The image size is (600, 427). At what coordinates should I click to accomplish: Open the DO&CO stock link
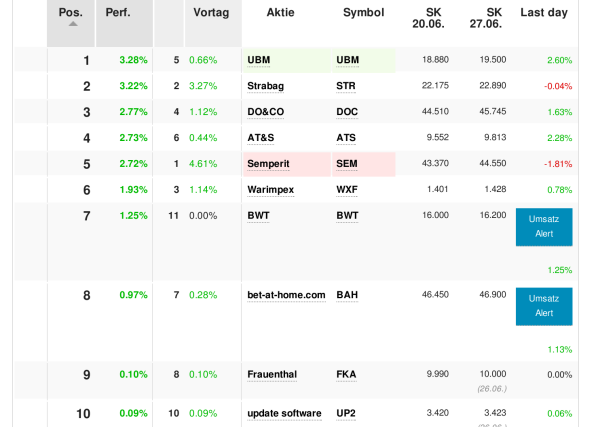267,112
